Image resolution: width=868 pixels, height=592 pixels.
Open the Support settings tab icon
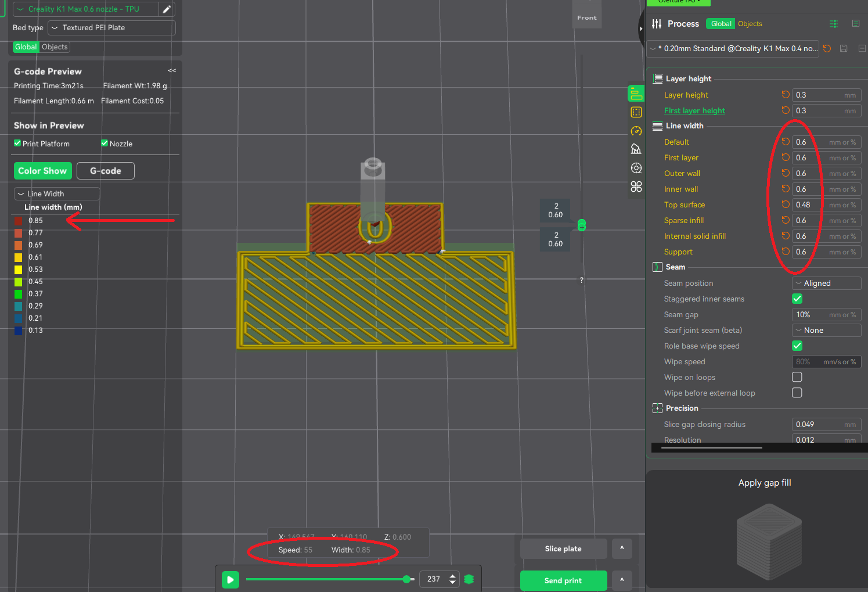[636, 149]
